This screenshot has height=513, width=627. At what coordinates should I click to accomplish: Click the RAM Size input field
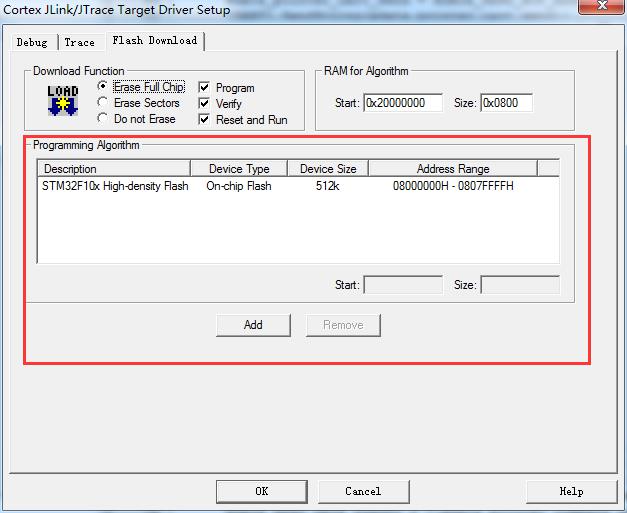(506, 103)
